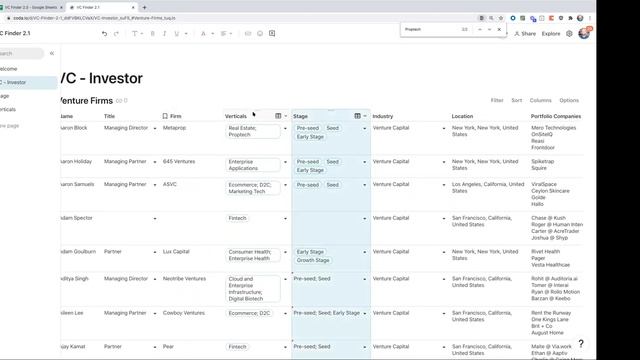Click Enterprise Applications vertical tag

point(253,165)
